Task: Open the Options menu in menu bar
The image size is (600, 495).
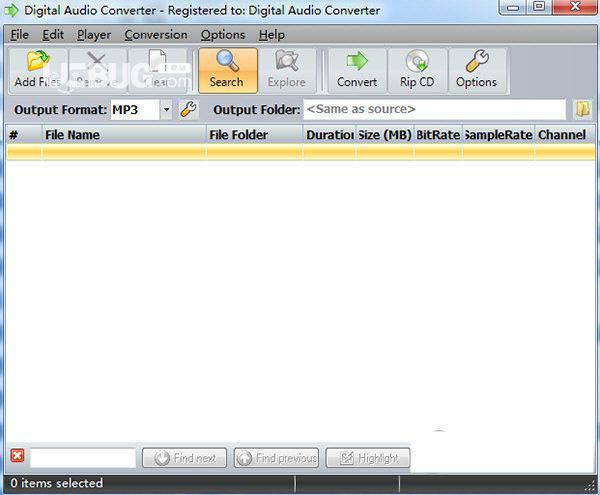Action: [223, 35]
